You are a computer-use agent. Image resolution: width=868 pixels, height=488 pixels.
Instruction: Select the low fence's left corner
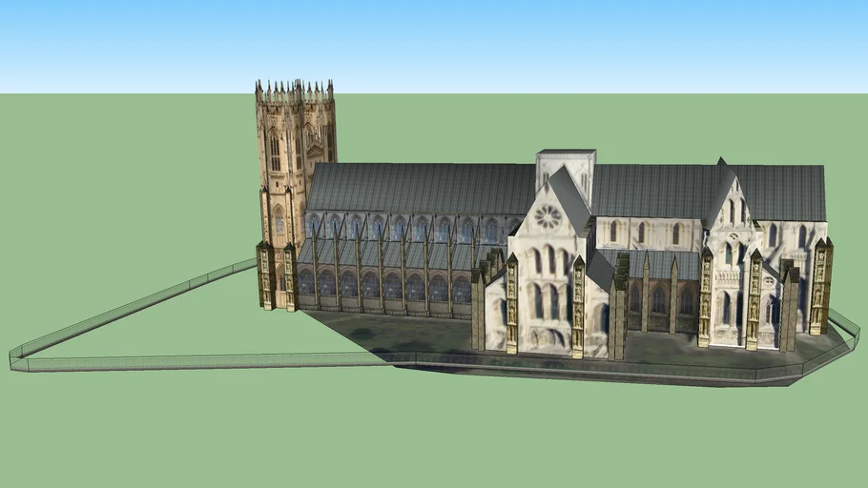pyautogui.click(x=15, y=359)
